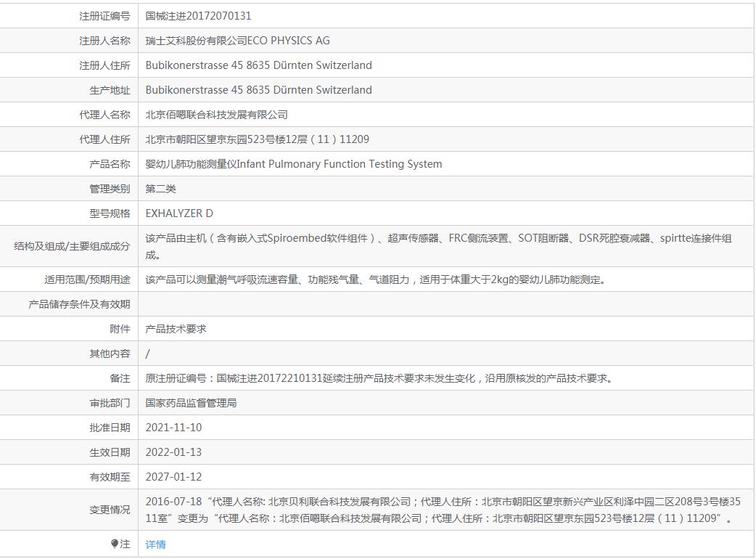756x559 pixels.
Task: Click the effective date 2022-01-13
Action: pyautogui.click(x=173, y=452)
